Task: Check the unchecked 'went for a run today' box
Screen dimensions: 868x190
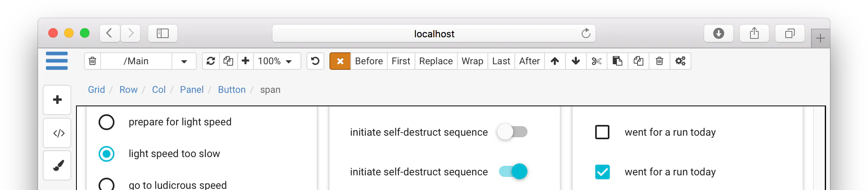Action: (x=602, y=132)
